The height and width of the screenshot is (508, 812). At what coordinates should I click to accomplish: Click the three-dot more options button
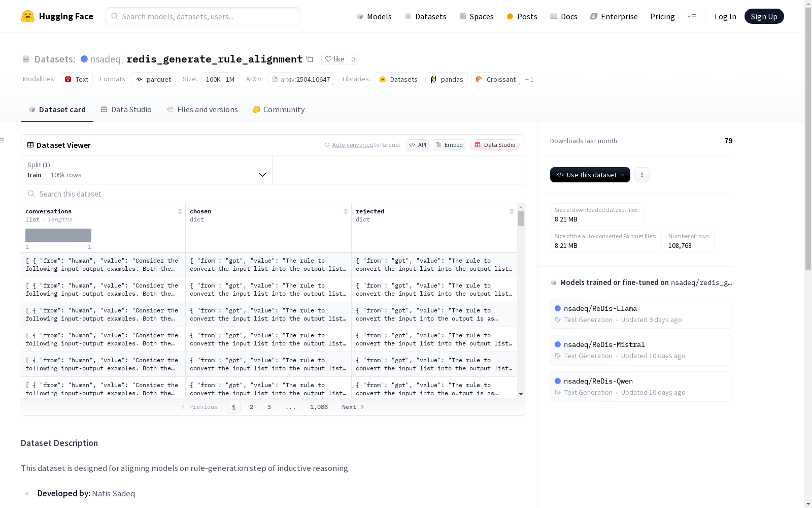tap(642, 175)
